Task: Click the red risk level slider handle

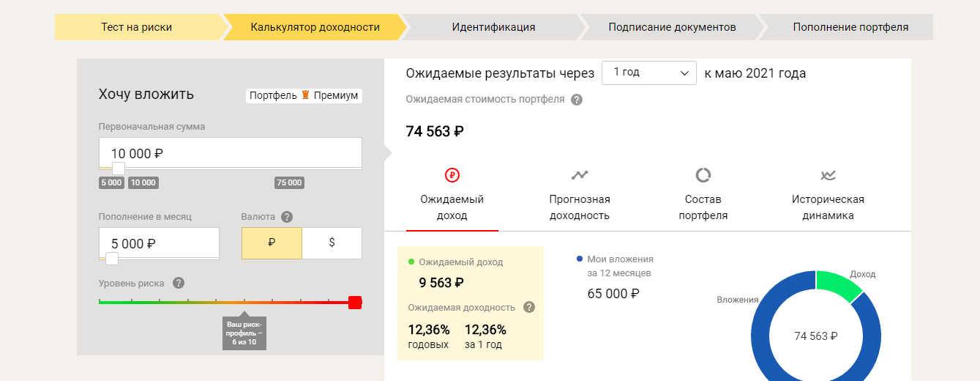Action: click(x=355, y=303)
